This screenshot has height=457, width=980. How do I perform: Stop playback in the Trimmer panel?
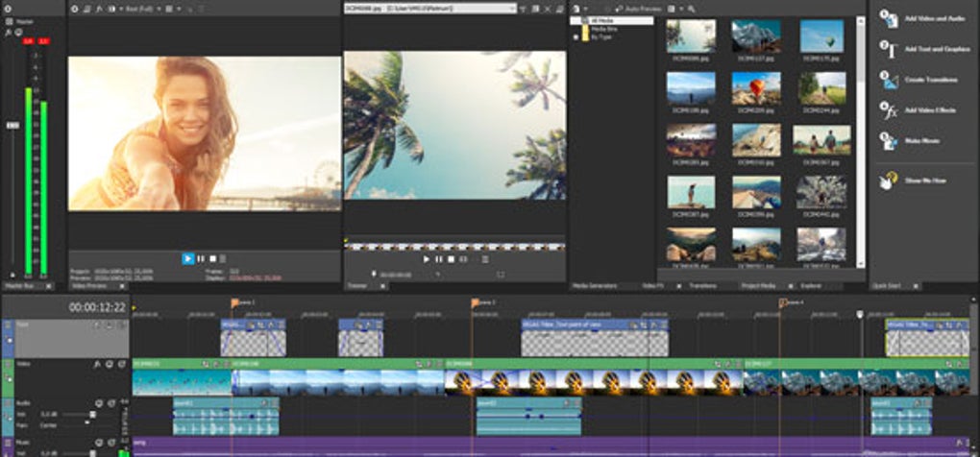451,259
